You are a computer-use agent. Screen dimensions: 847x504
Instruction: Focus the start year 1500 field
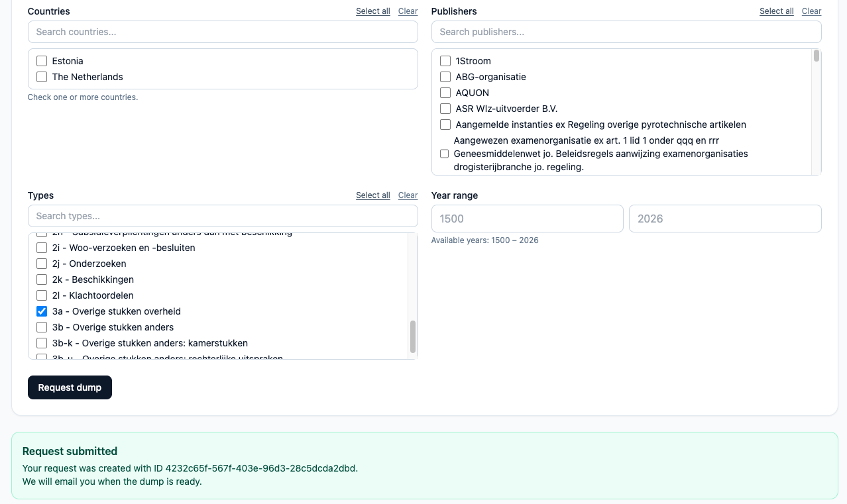(527, 219)
